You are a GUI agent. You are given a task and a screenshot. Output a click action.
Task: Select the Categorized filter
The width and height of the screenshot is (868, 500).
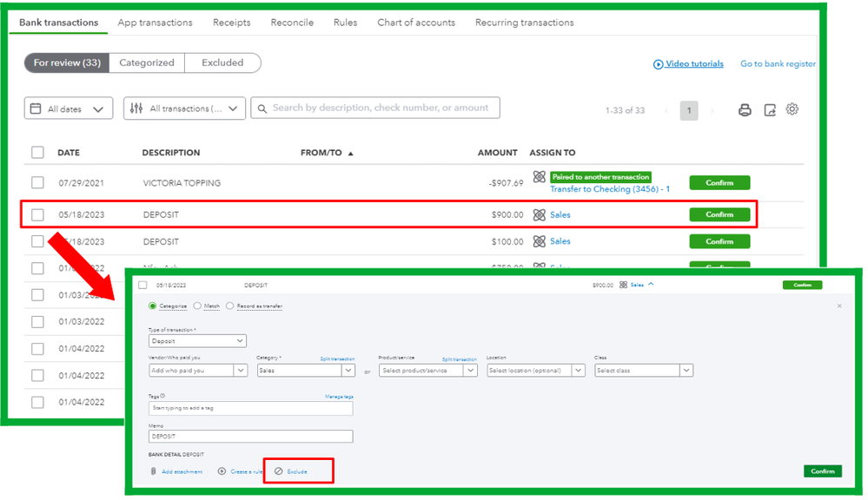coord(147,63)
